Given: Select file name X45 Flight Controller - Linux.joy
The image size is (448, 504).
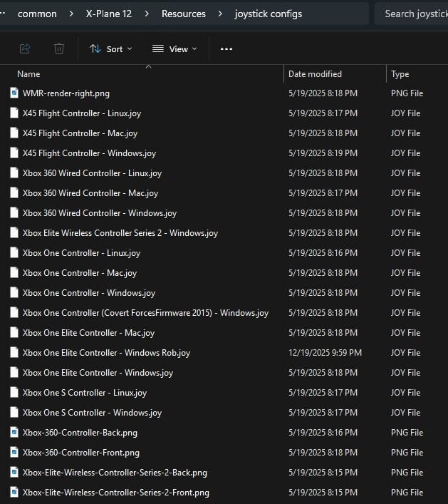Looking at the screenshot, I should click(x=82, y=113).
